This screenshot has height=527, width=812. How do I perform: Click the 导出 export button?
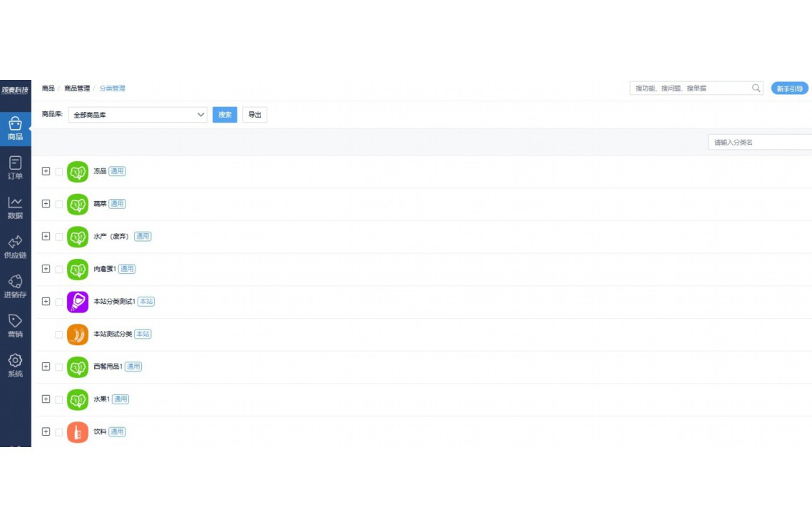click(x=255, y=115)
